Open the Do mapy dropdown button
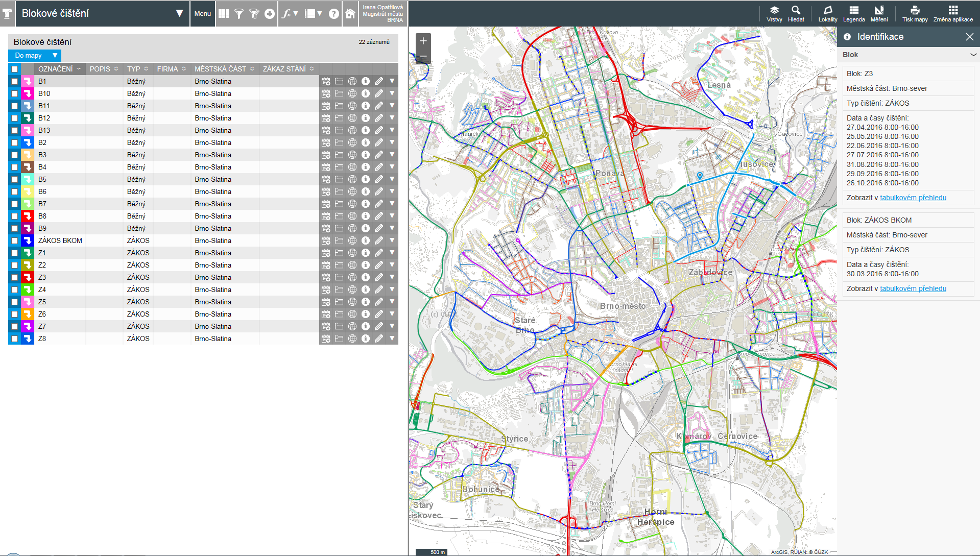Viewport: 980px width, 556px height. [34, 55]
